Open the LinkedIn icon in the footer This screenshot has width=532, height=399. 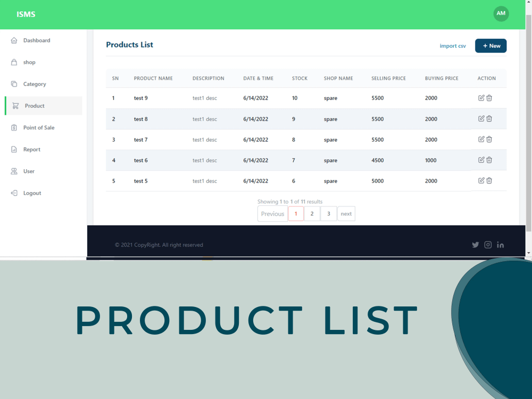(x=500, y=245)
